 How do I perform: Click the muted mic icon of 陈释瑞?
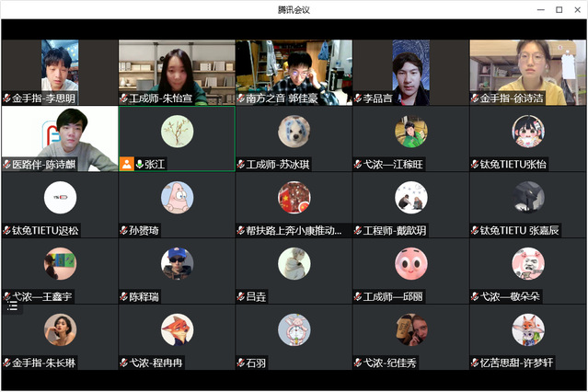click(123, 296)
